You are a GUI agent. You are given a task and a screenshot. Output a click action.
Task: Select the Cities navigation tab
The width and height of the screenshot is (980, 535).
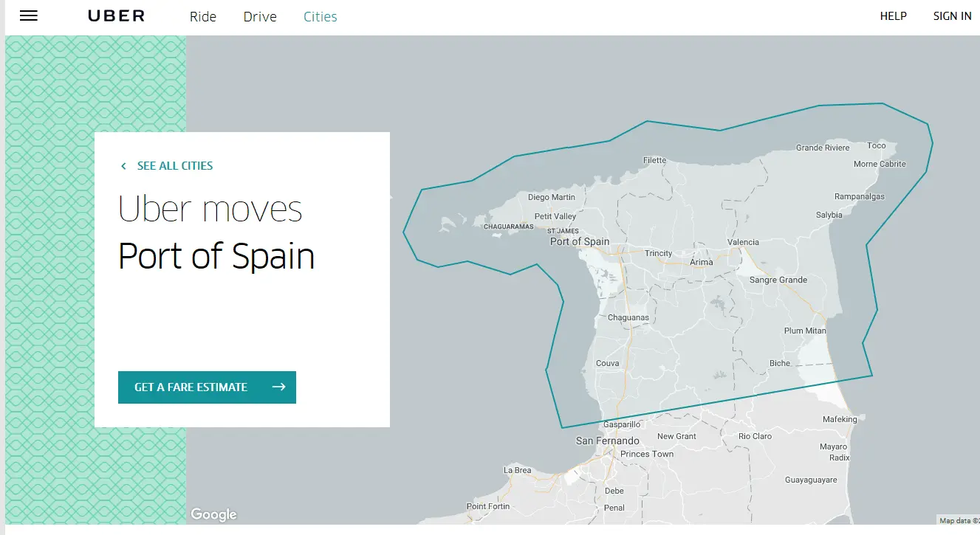coord(321,16)
